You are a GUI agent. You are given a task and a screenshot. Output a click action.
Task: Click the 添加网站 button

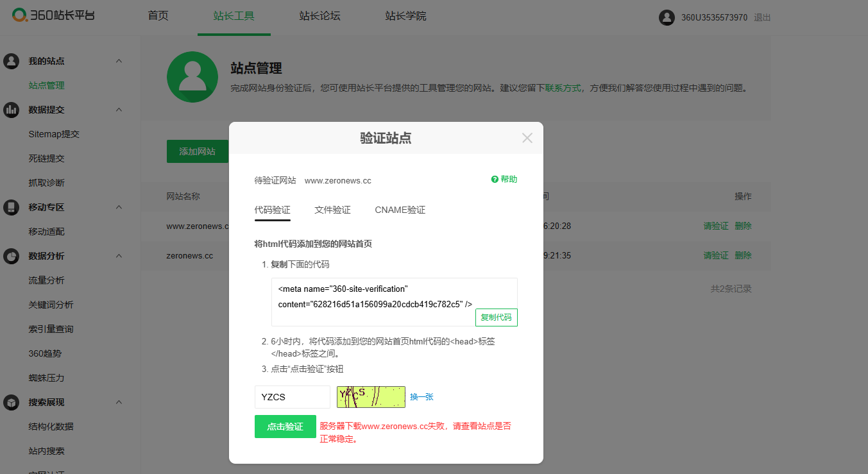click(x=198, y=151)
